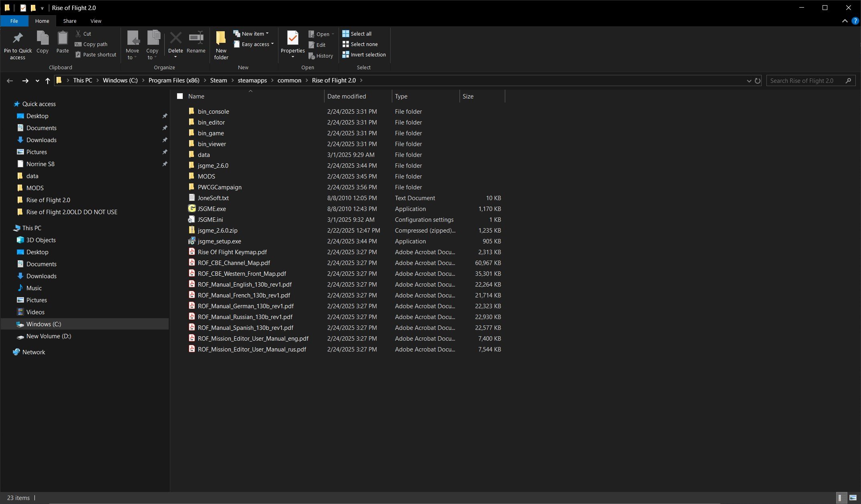The image size is (861, 504).
Task: Open the File menu tab
Action: click(x=14, y=21)
